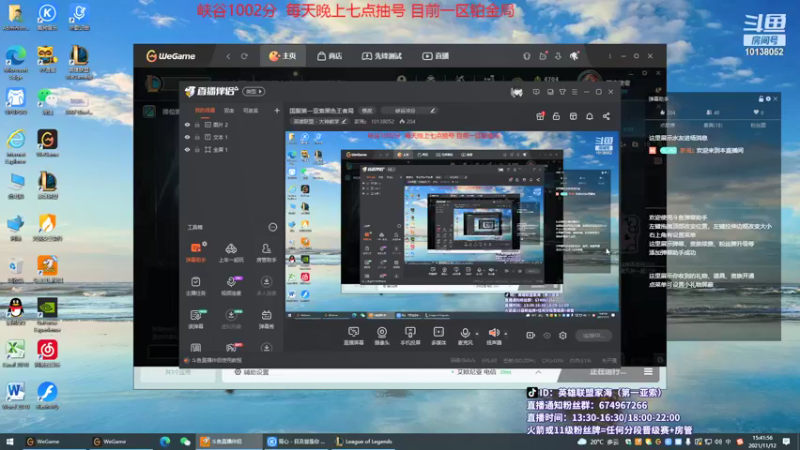Click the start streaming button at the bottom right

(x=594, y=335)
